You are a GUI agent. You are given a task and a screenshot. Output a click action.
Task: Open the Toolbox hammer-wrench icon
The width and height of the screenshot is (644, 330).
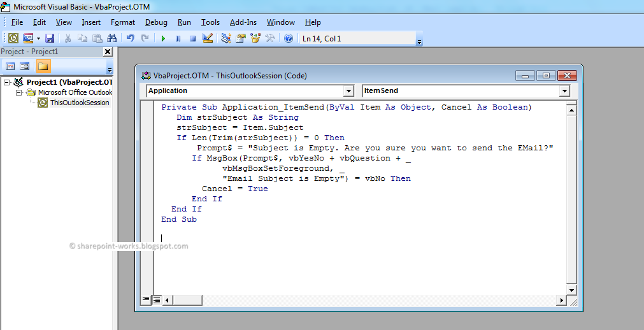tap(270, 38)
